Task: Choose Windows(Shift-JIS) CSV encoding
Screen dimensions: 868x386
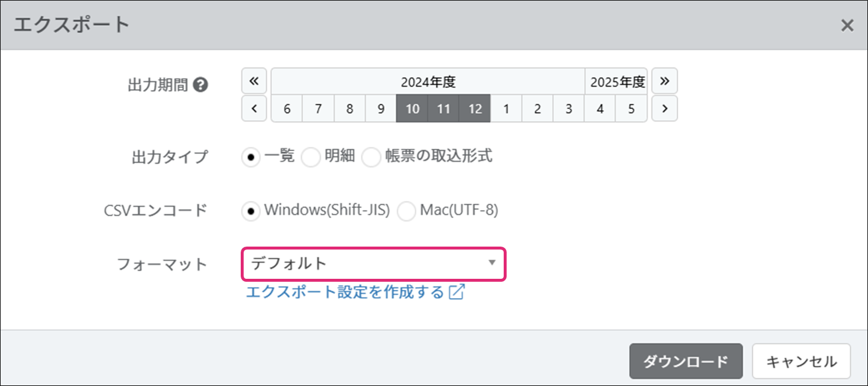Action: pos(251,211)
